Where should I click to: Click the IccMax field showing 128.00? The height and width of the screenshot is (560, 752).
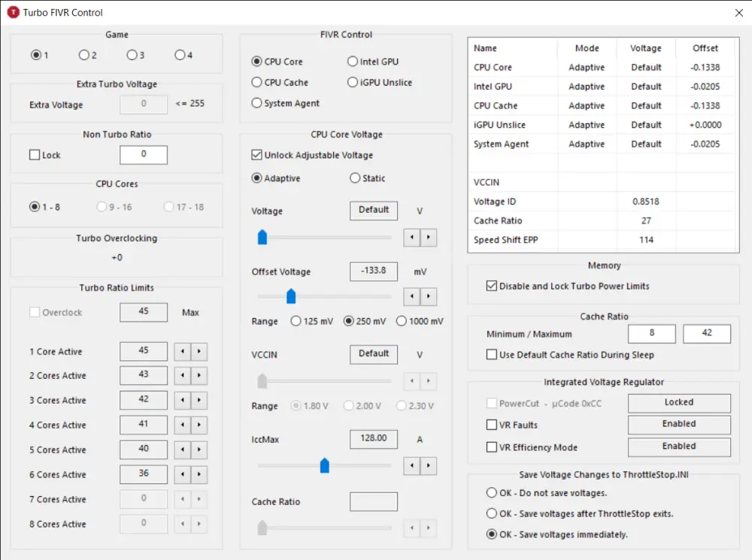(x=374, y=439)
